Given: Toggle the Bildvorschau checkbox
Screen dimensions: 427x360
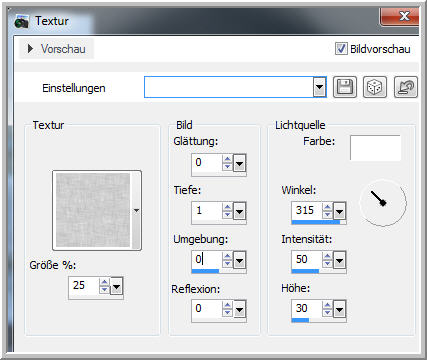Looking at the screenshot, I should pyautogui.click(x=341, y=49).
